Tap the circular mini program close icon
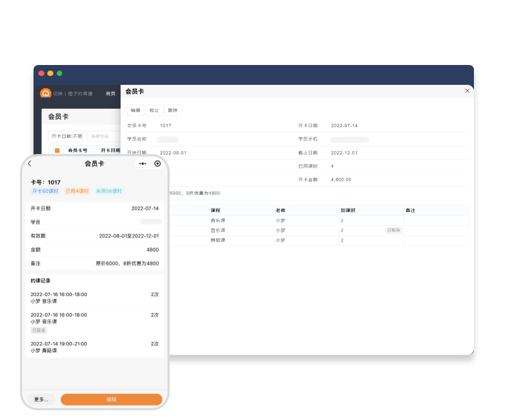Viewport: 517px width, 420px height. point(157,163)
